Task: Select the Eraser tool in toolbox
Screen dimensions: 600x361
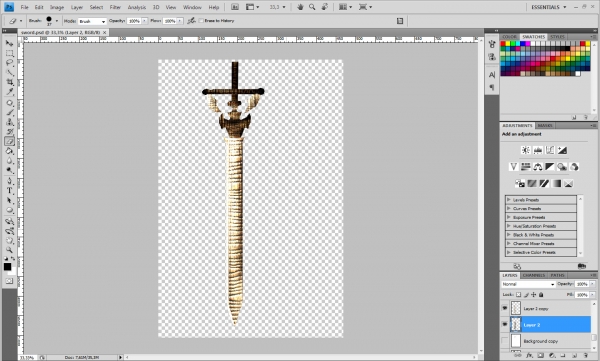Action: 10,141
